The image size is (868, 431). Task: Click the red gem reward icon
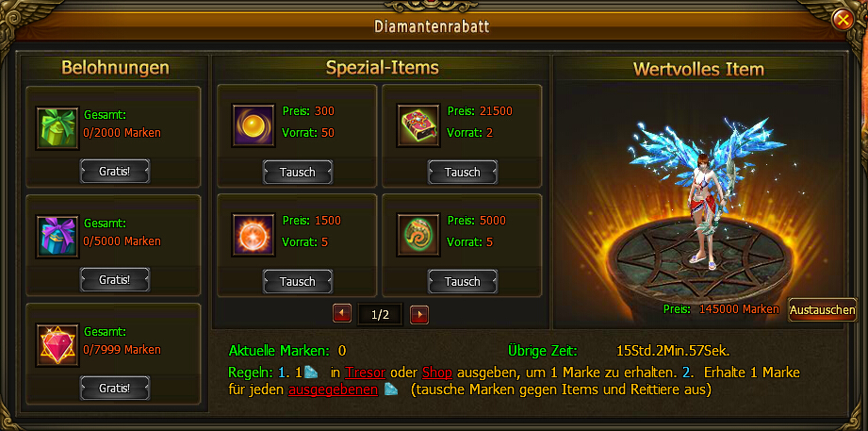57,345
